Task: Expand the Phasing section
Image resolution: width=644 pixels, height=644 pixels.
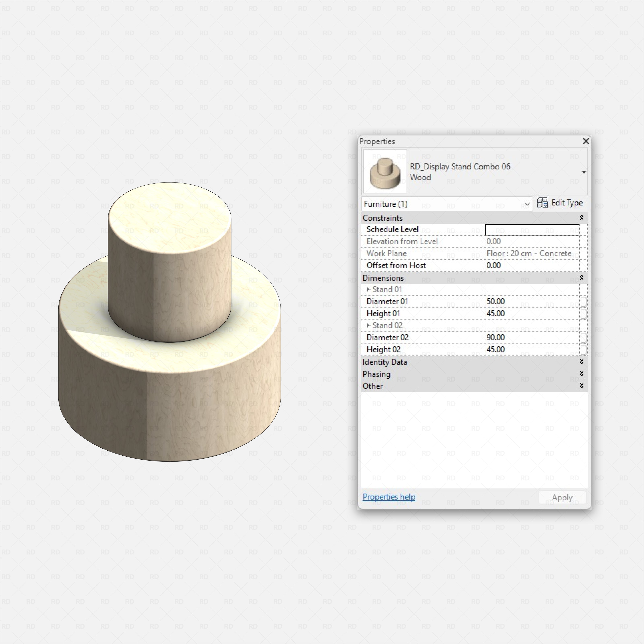Action: pos(581,374)
